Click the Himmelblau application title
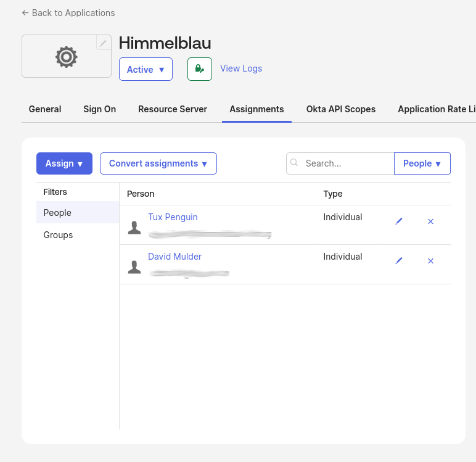The image size is (476, 462). [x=165, y=43]
